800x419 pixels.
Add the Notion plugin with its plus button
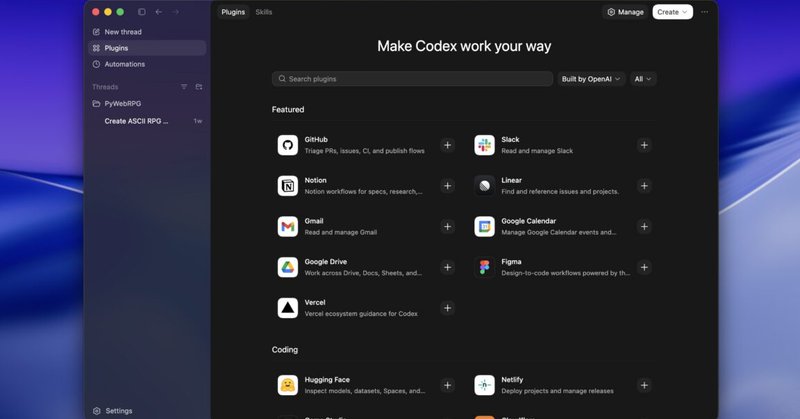447,186
